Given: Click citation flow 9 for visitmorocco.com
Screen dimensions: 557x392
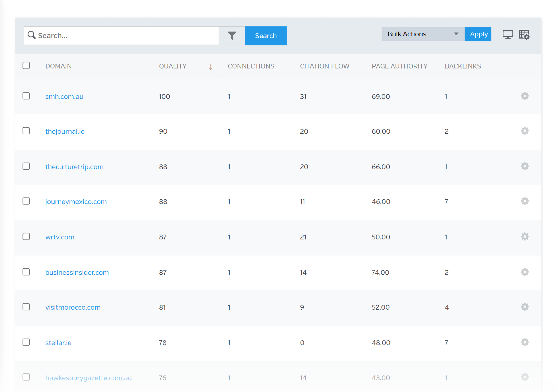Looking at the screenshot, I should (x=302, y=308).
